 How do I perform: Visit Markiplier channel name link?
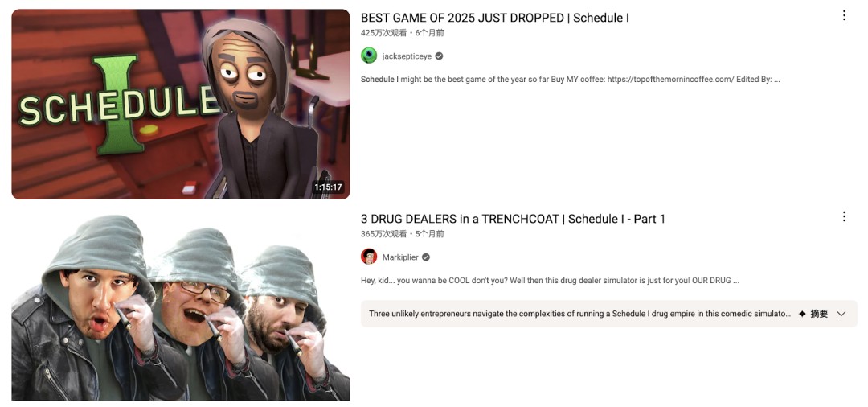[x=400, y=257]
